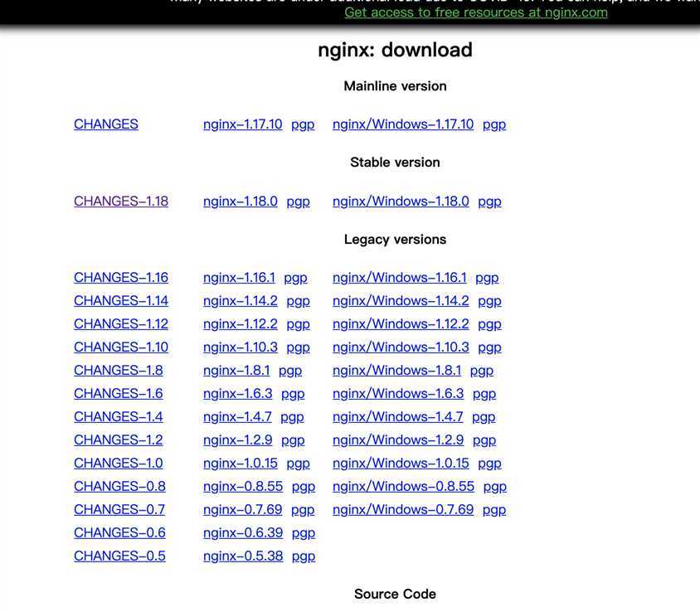Open the CHANGES-0.7 link
Screen dimensions: 700x612
pos(119,510)
